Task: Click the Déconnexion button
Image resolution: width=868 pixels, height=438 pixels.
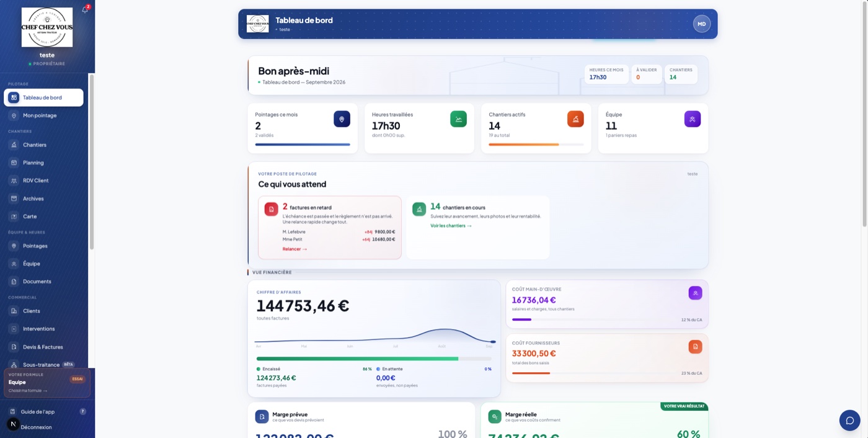Action: tap(36, 427)
